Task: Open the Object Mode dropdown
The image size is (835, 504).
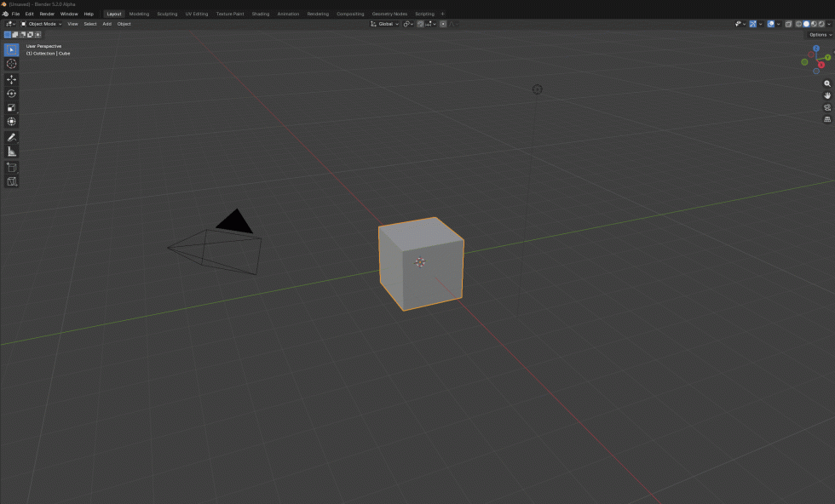Action: click(x=42, y=24)
